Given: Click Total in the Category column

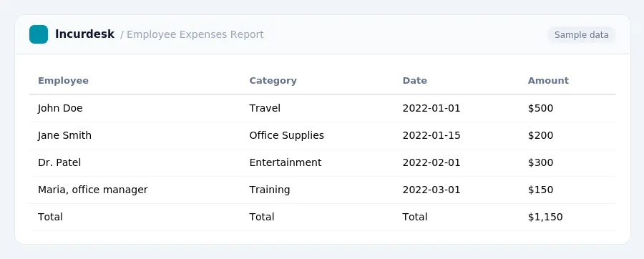Looking at the screenshot, I should point(262,217).
